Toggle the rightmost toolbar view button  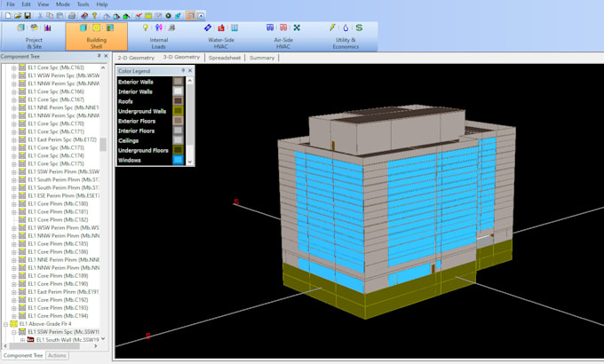(201, 16)
